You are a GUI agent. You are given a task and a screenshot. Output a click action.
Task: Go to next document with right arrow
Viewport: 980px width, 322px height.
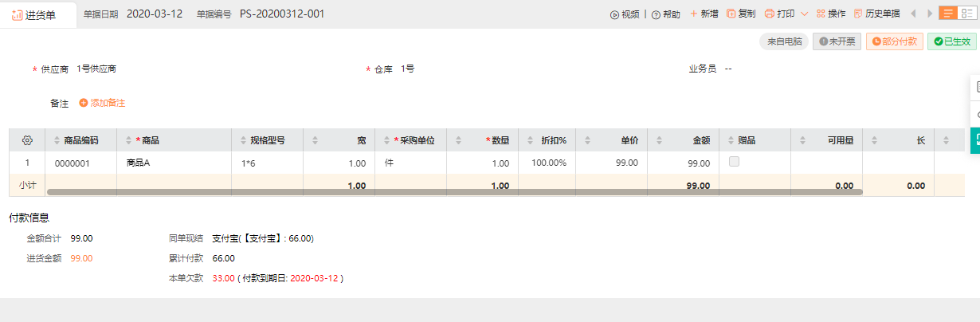[x=930, y=14]
